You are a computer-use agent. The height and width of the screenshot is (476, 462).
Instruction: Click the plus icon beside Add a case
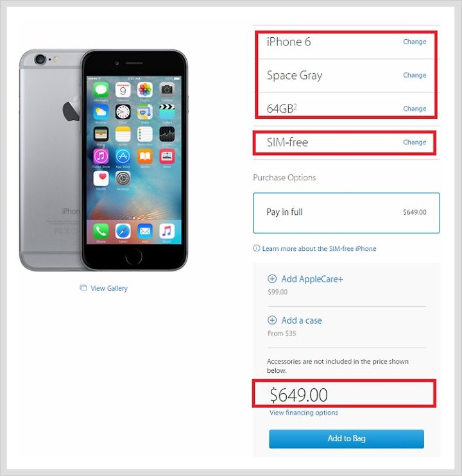coord(272,320)
